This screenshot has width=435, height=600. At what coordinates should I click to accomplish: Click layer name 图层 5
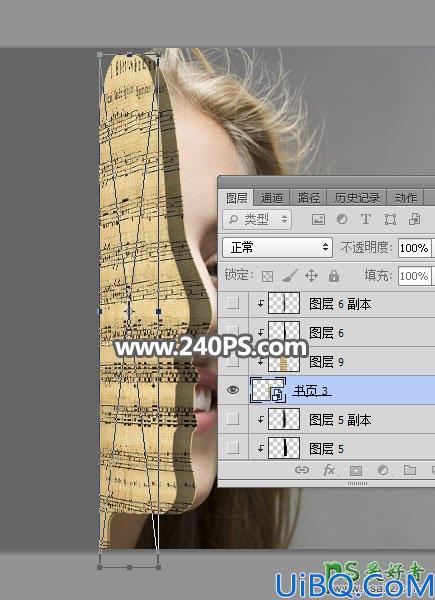click(326, 448)
